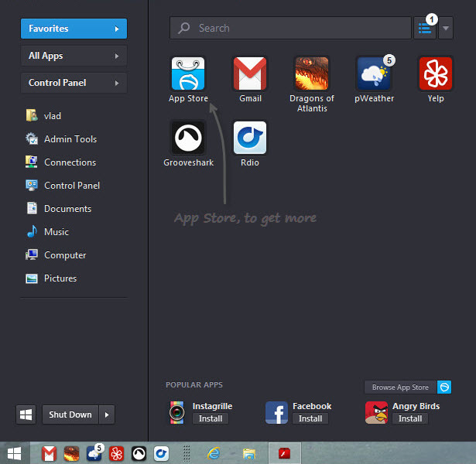Open the Documents folder
The image size is (476, 464).
[58, 209]
